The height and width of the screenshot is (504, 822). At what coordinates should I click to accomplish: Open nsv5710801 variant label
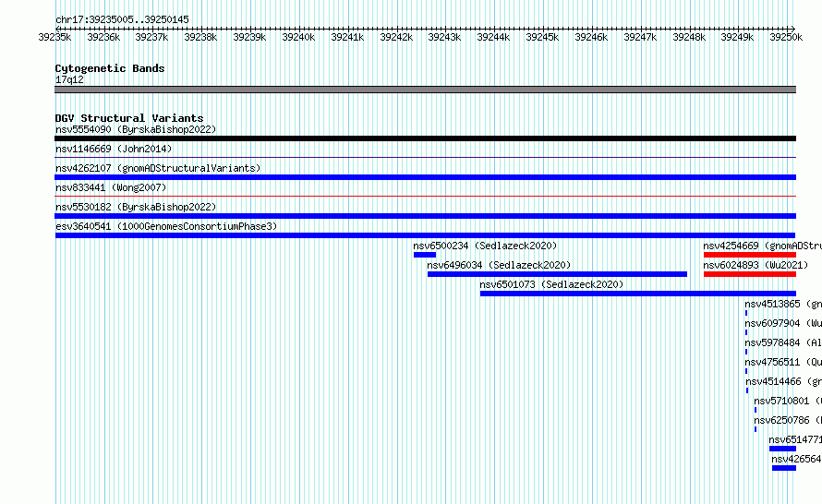click(x=788, y=401)
